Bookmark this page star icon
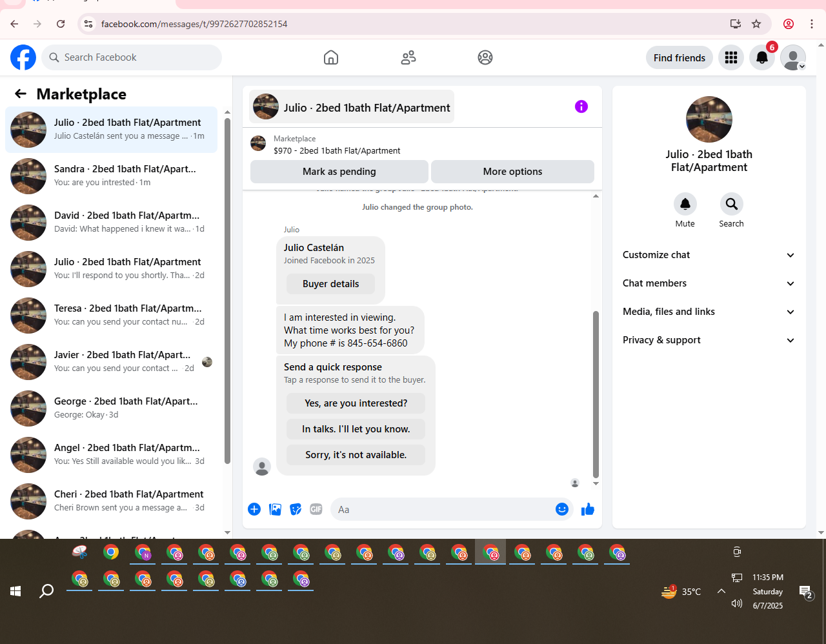The height and width of the screenshot is (644, 826). pos(756,24)
